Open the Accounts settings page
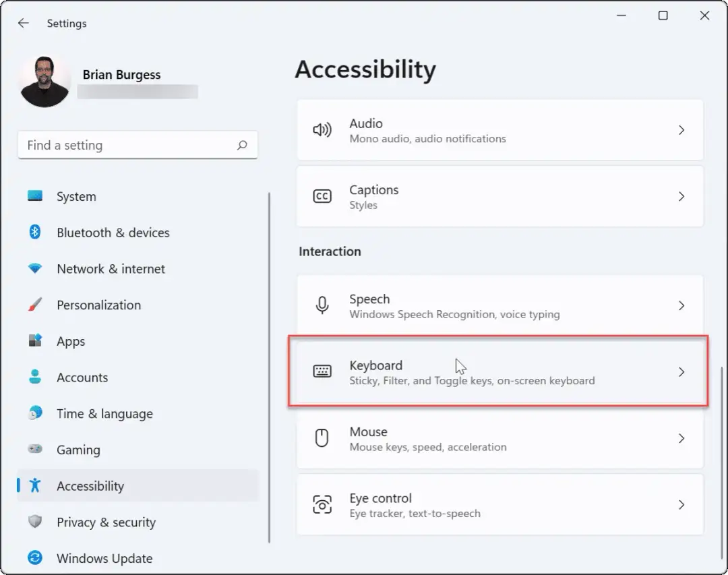Image resolution: width=728 pixels, height=575 pixels. click(x=83, y=377)
